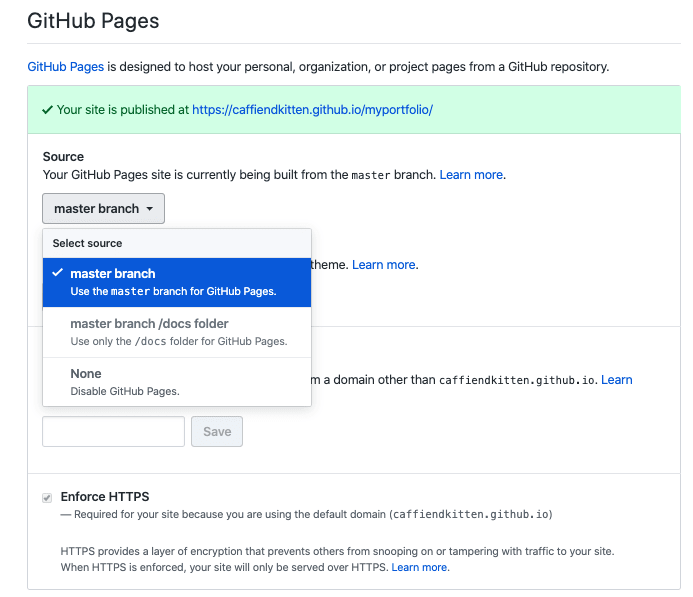
Task: Click Learn more link beside theme text
Action: coord(384,265)
